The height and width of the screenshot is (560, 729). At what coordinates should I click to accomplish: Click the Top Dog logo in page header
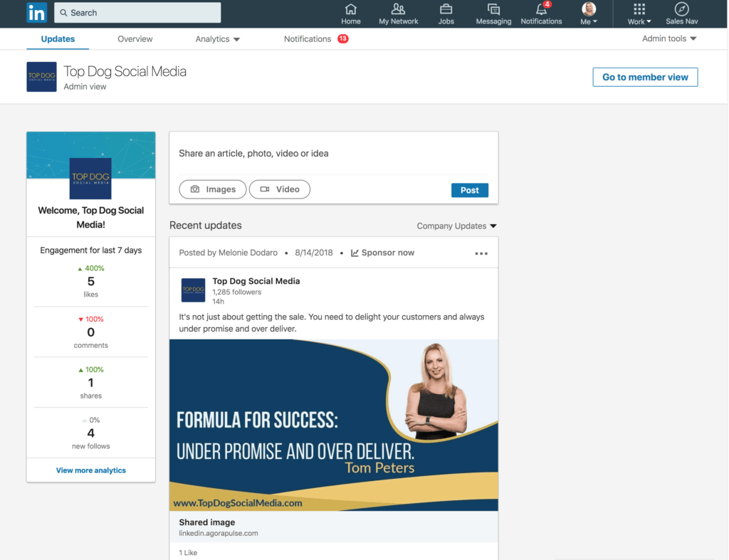click(x=41, y=77)
